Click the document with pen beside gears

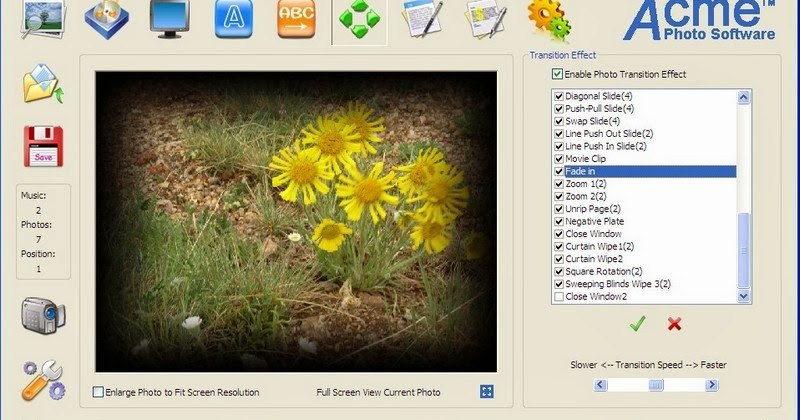click(x=486, y=19)
